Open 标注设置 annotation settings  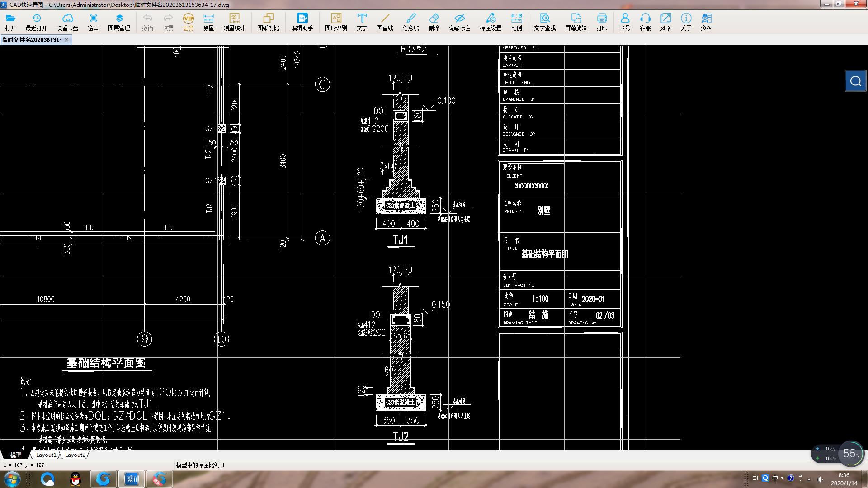(x=491, y=21)
